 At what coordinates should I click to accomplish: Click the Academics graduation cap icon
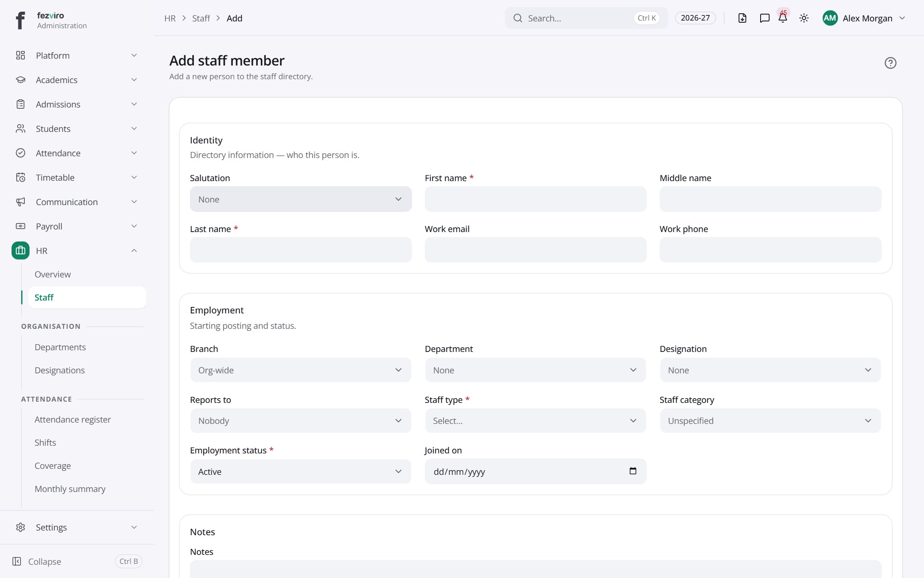[21, 80]
